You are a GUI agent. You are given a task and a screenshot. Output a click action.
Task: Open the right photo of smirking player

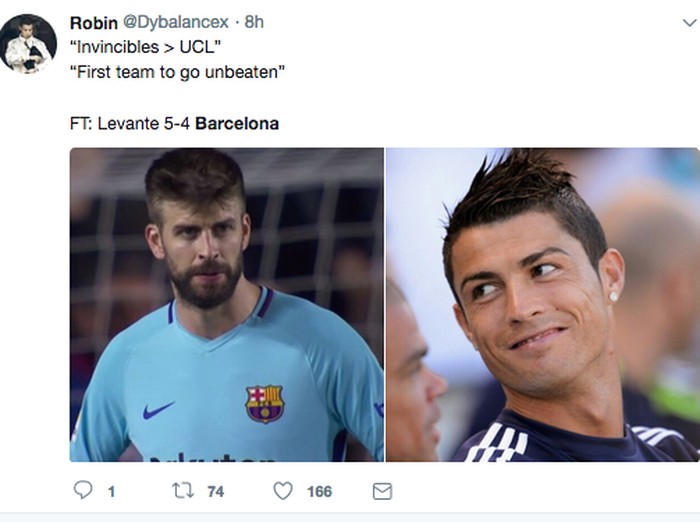pos(542,305)
